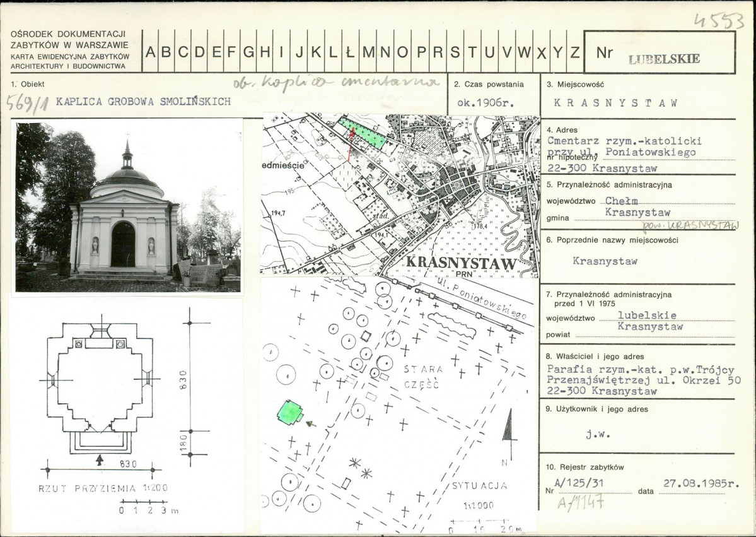Click the horizontal '830' dimension on floor plan
756x537 pixels.
pyautogui.click(x=128, y=464)
